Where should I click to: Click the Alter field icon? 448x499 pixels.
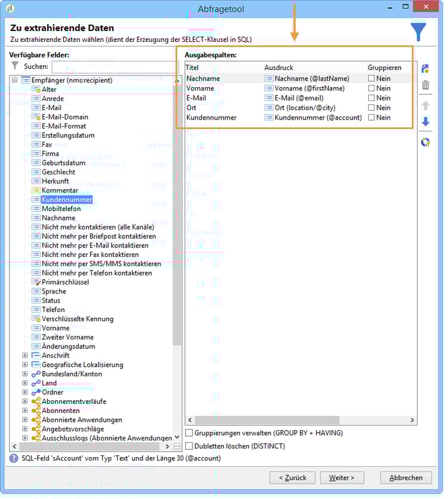(x=36, y=90)
